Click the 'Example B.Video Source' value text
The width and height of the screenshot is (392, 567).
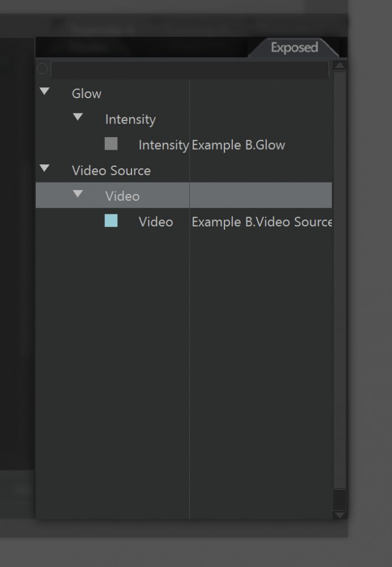tap(262, 222)
